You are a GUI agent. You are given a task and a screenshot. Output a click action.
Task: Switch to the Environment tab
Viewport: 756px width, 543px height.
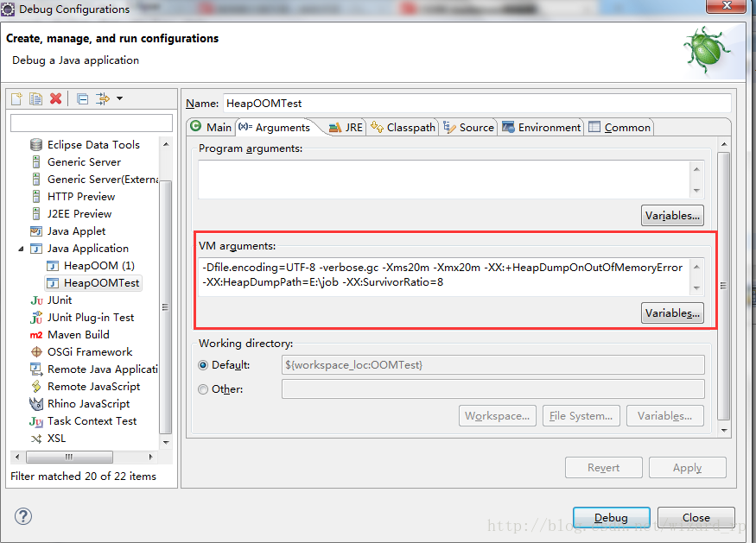click(542, 127)
